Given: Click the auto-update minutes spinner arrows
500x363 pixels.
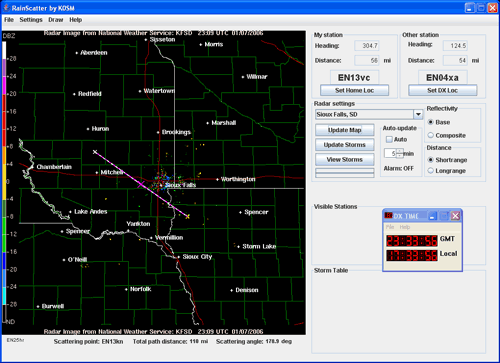Looking at the screenshot, I should [x=400, y=153].
